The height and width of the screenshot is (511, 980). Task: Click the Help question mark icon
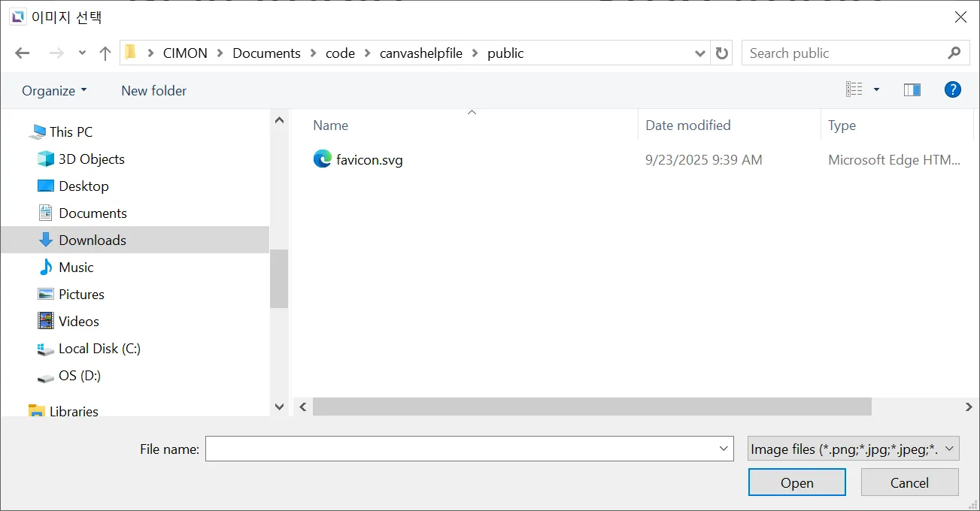pyautogui.click(x=952, y=90)
